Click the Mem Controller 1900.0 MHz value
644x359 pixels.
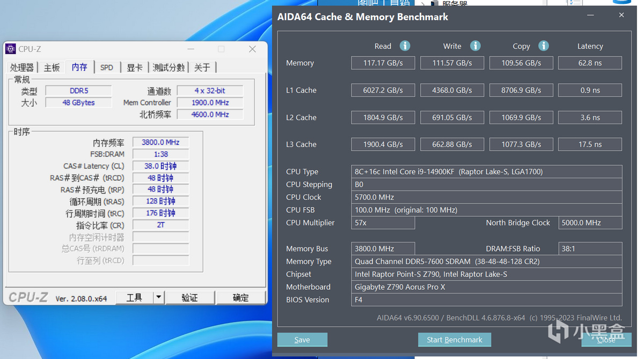tap(210, 102)
